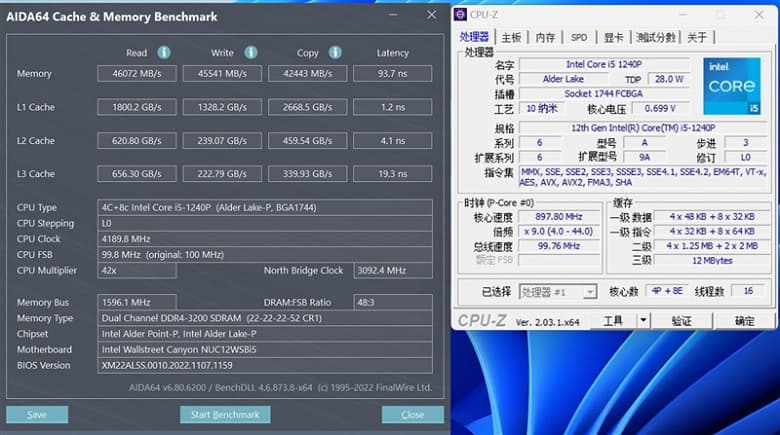
Task: Click the Memory Read result field
Action: [136, 73]
